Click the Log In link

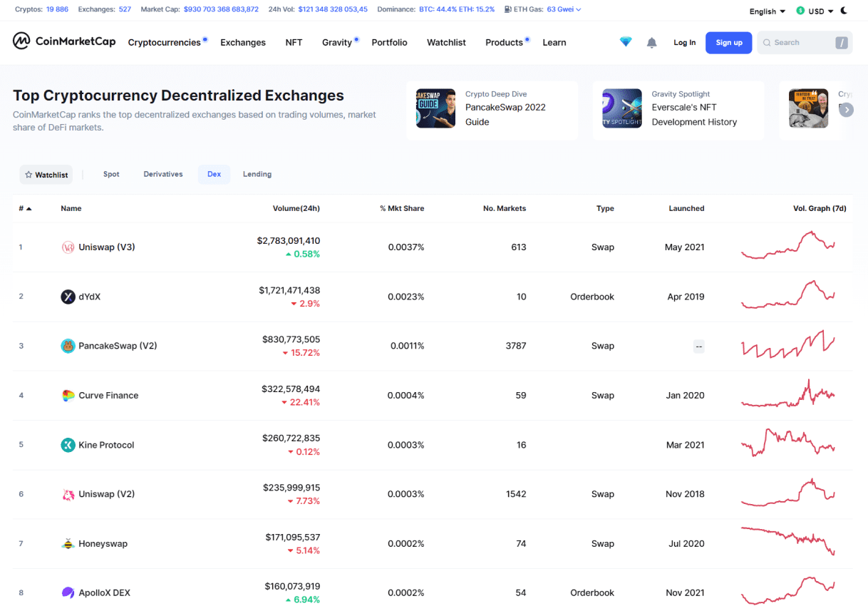point(684,43)
